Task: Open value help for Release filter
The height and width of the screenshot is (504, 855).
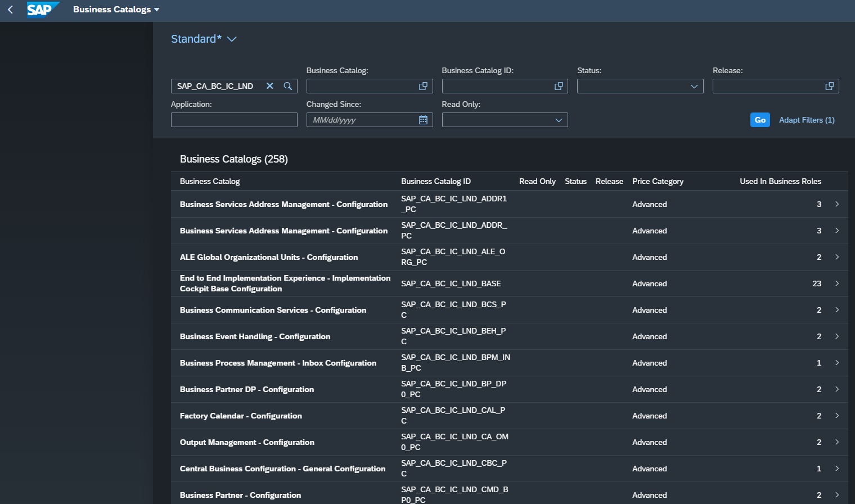Action: coord(829,86)
